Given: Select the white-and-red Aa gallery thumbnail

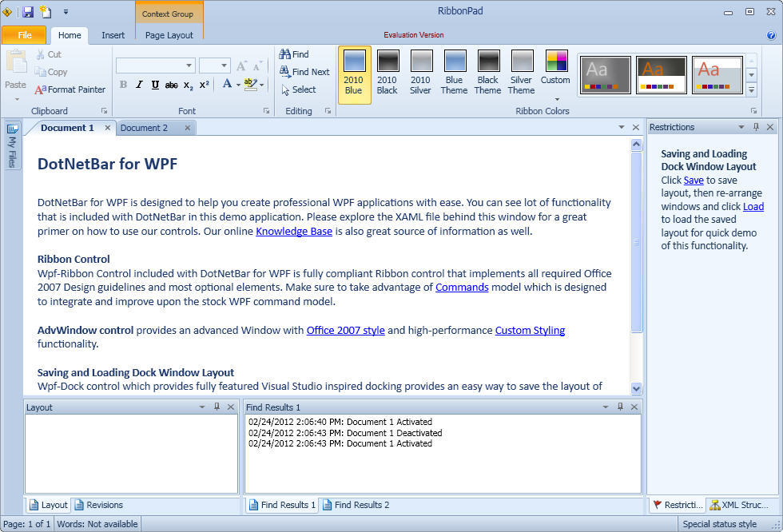Looking at the screenshot, I should (x=717, y=75).
